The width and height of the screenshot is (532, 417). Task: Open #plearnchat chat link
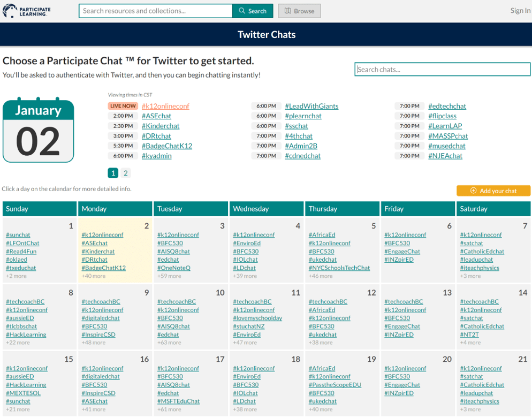coord(303,116)
